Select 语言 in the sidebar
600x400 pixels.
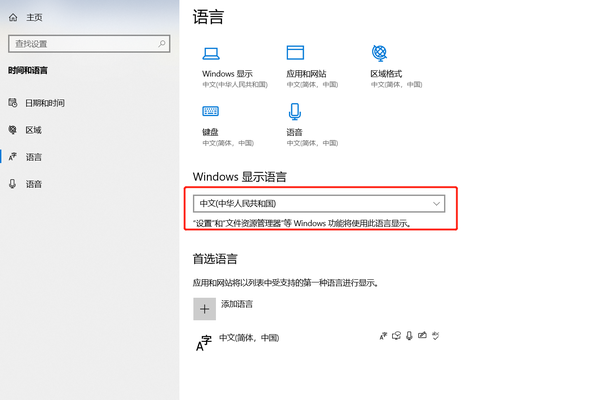[34, 157]
